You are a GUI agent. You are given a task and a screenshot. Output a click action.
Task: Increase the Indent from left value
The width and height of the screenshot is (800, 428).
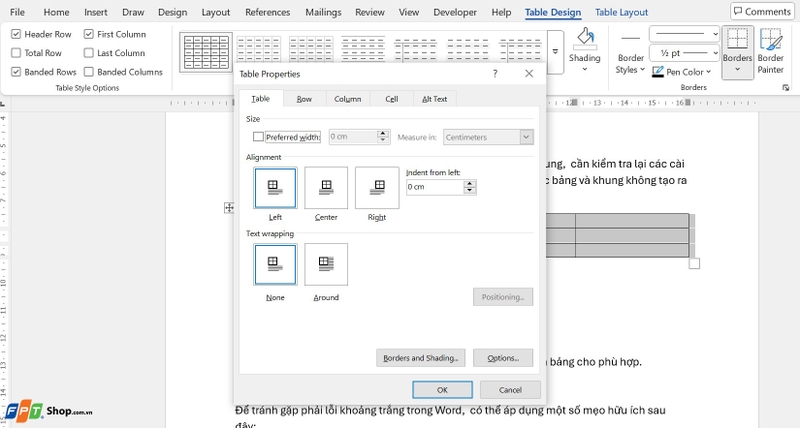click(x=470, y=184)
